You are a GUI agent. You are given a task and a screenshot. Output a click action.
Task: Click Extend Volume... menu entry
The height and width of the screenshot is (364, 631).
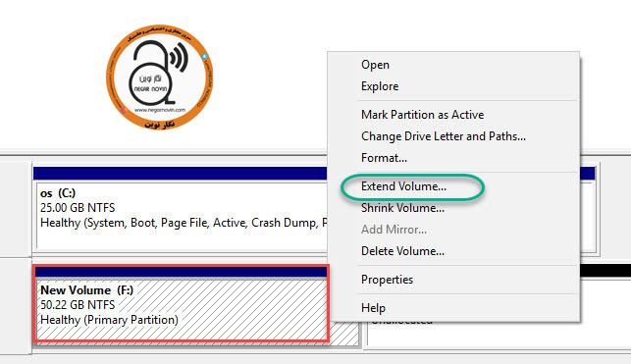[x=403, y=186]
